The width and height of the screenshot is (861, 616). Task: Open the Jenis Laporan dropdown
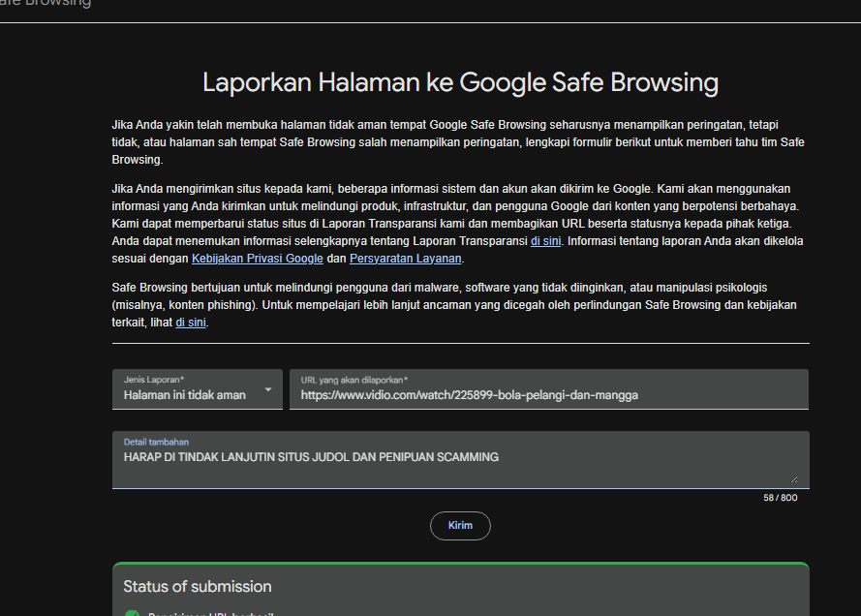(198, 389)
